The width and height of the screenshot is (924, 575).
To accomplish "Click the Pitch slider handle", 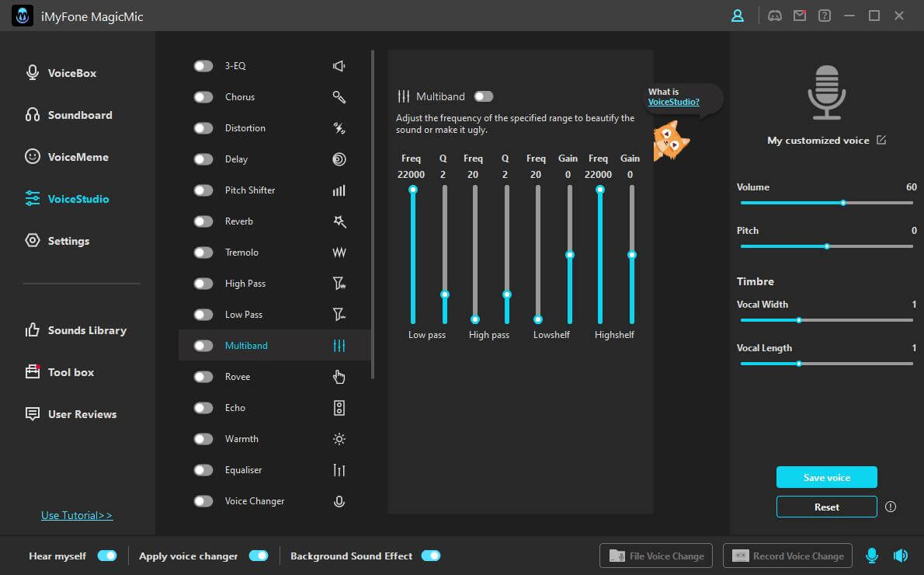I will pos(827,246).
